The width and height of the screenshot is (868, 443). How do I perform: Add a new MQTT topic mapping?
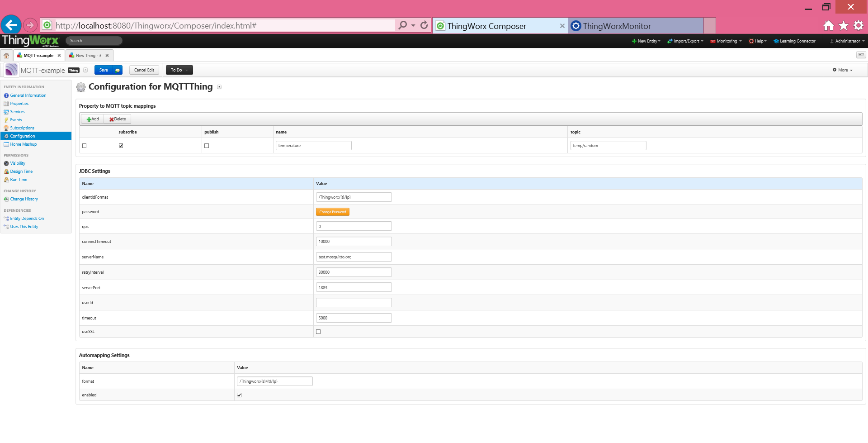click(x=93, y=119)
